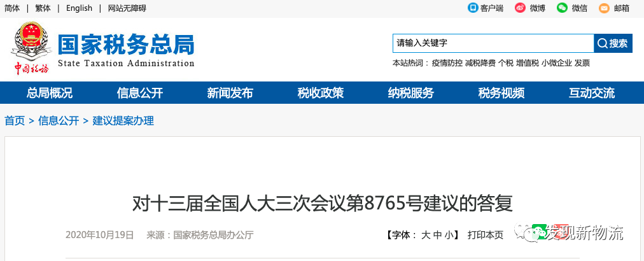The image size is (644, 261).
Task: Open the 邮箱 mailbox icon
Action: 604,8
